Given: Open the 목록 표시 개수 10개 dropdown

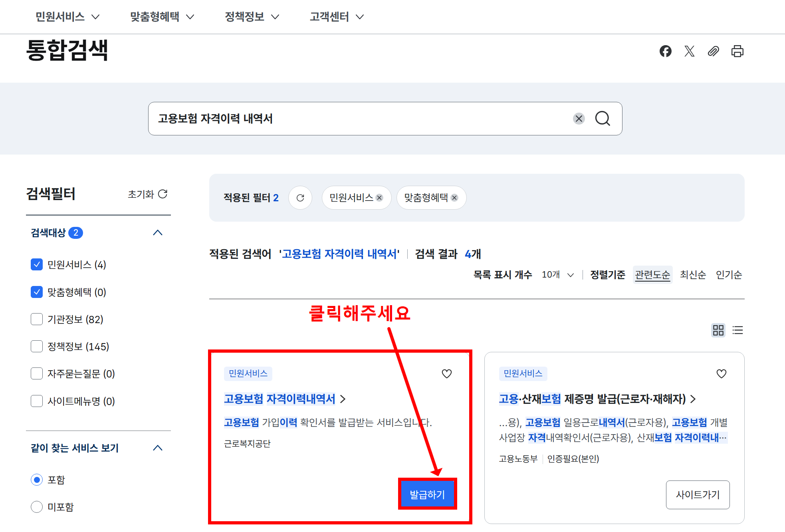Looking at the screenshot, I should [x=558, y=275].
